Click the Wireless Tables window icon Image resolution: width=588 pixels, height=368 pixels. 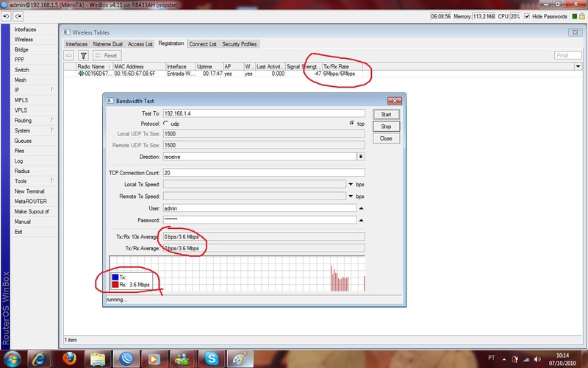67,32
